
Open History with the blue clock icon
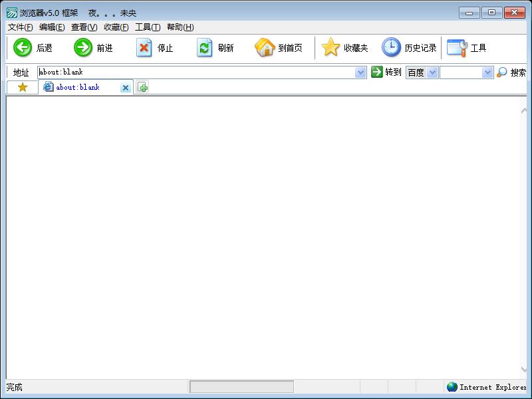pyautogui.click(x=391, y=47)
